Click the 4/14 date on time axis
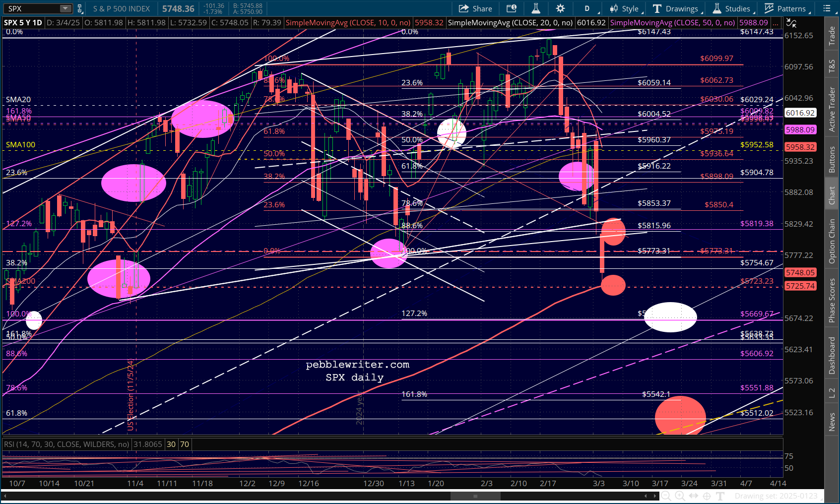Image resolution: width=840 pixels, height=504 pixels. tap(778, 483)
